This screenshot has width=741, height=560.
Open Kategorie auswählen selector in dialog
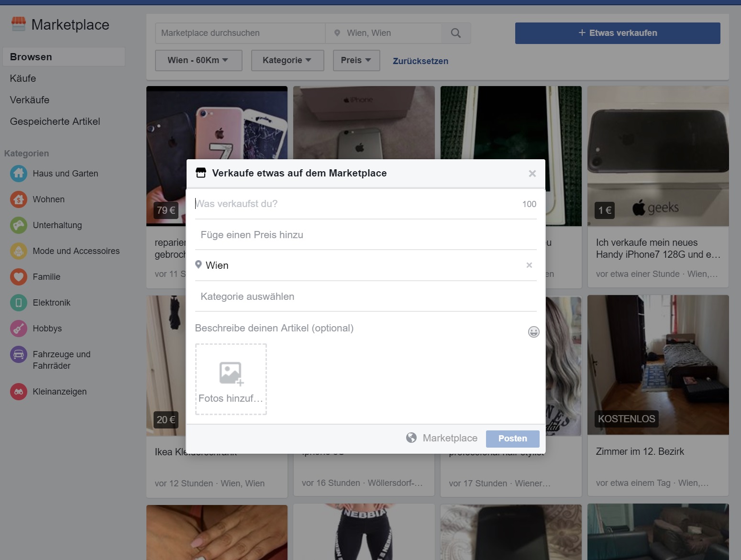(365, 296)
